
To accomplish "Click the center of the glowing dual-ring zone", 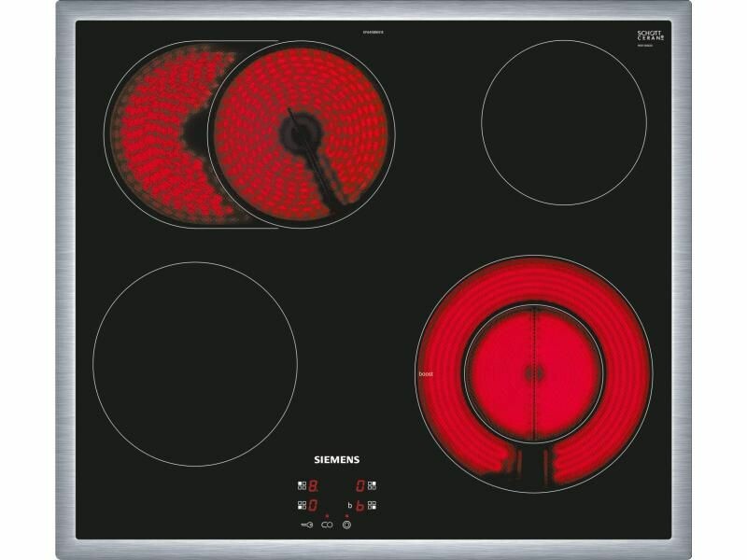I will [x=533, y=373].
